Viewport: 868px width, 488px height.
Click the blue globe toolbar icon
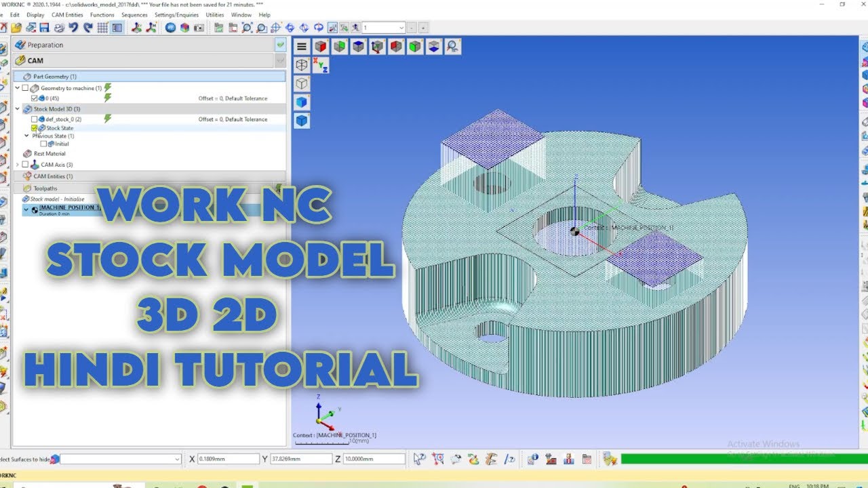coord(170,28)
